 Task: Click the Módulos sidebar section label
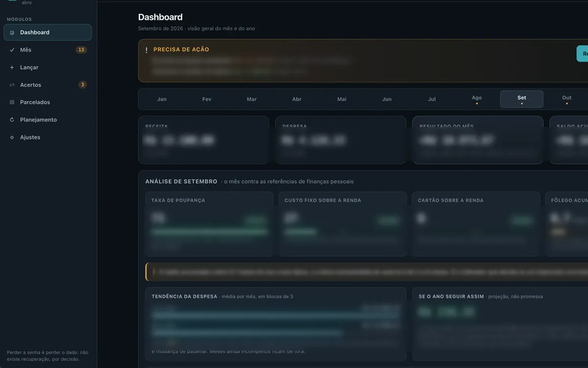click(19, 20)
